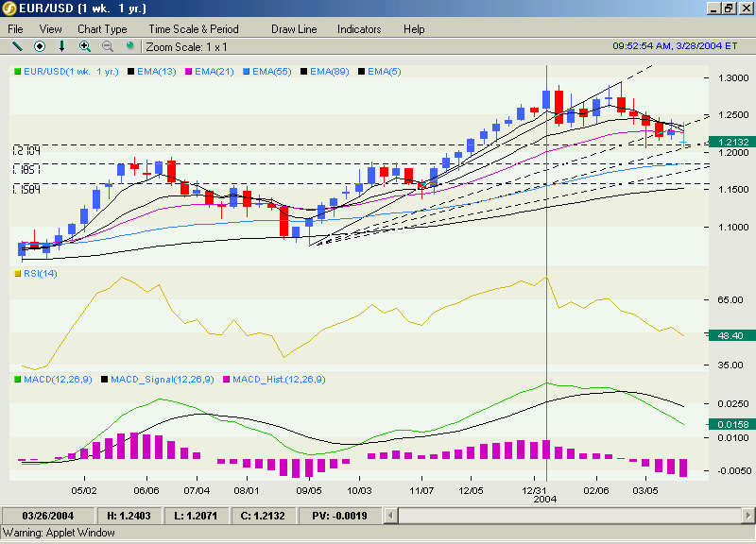Click the RSI(14) indicator label
The image size is (756, 544).
pyautogui.click(x=41, y=274)
